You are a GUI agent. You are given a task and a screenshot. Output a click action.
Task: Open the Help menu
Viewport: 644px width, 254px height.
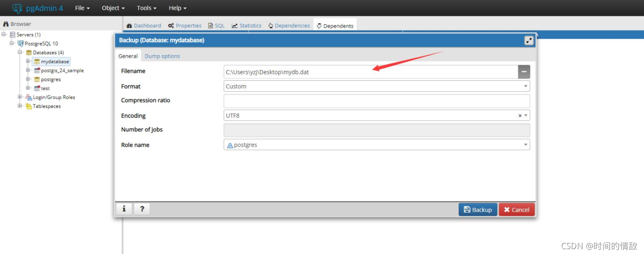(x=177, y=8)
